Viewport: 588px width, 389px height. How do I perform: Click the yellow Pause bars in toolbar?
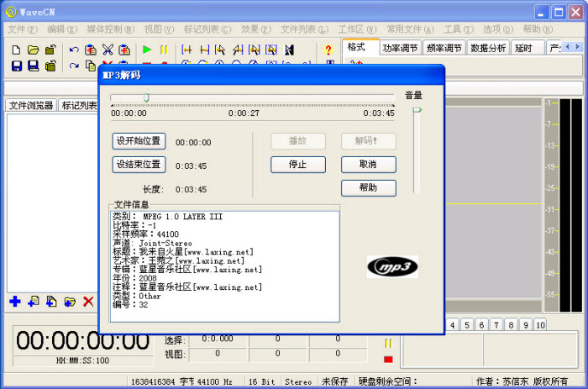(x=164, y=50)
